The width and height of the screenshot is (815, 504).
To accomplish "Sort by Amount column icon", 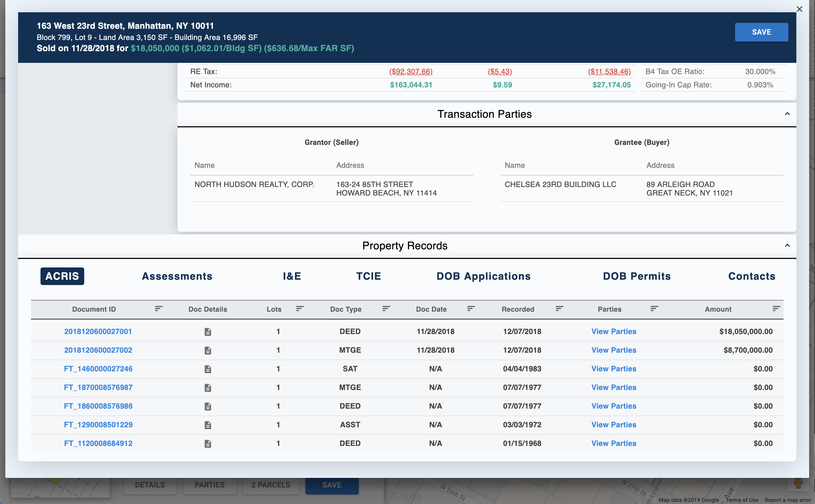I will [x=776, y=309].
